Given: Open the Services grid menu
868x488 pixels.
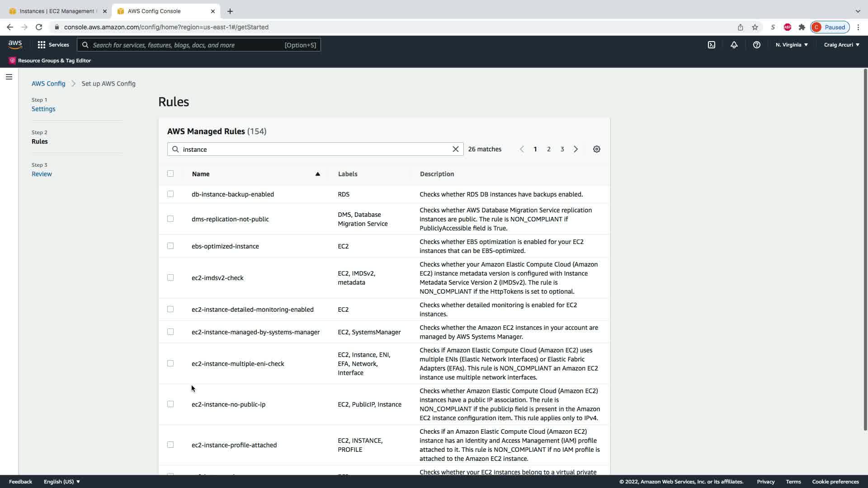Looking at the screenshot, I should [53, 45].
